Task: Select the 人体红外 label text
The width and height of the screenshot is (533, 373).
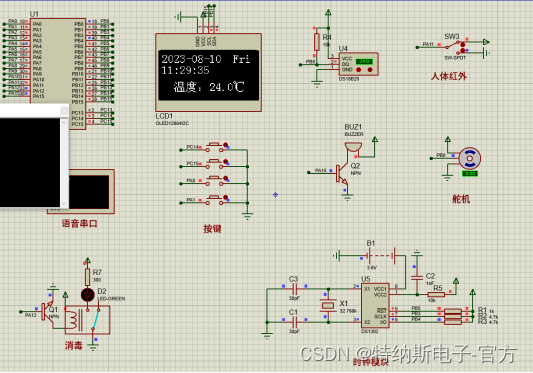Action: 448,76
